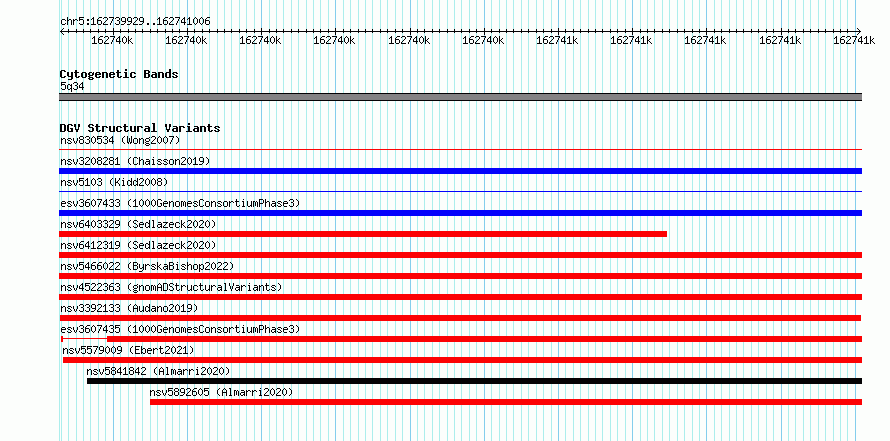Image resolution: width=890 pixels, height=441 pixels.
Task: Open the nsv5579009 (Ebert2021) variant label
Action: pyautogui.click(x=128, y=350)
